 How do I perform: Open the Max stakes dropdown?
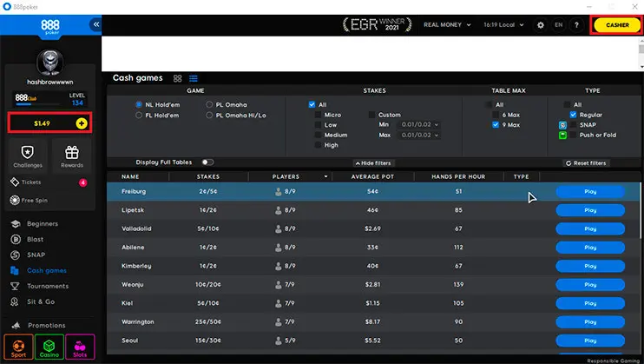click(417, 136)
